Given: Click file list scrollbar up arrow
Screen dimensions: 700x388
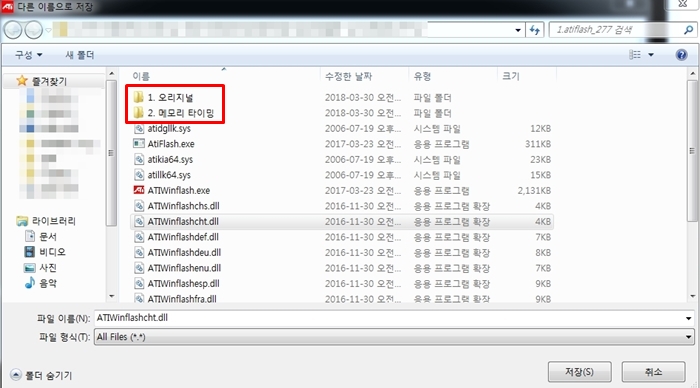Looking at the screenshot, I should coord(692,73).
